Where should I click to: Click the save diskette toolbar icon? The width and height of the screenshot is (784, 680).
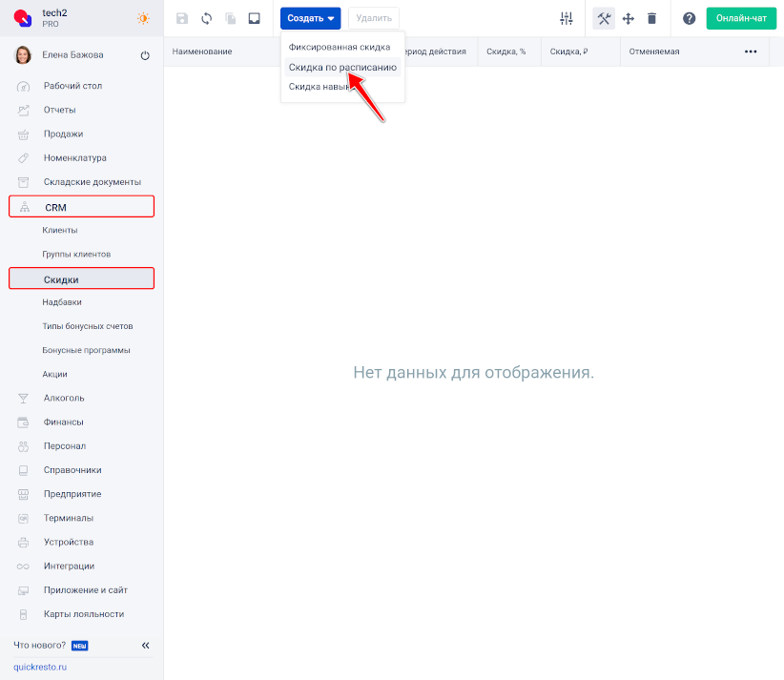[x=182, y=18]
